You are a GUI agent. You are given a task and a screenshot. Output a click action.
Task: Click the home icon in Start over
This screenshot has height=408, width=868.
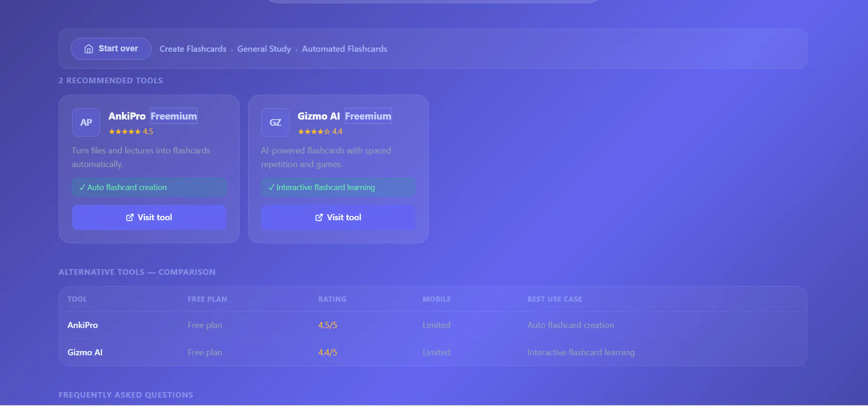(x=88, y=49)
